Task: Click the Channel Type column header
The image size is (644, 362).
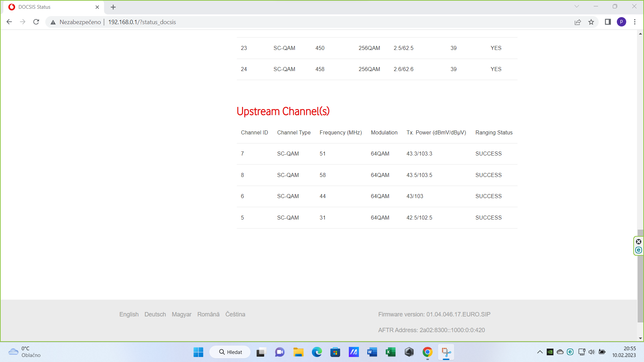Action: [294, 133]
